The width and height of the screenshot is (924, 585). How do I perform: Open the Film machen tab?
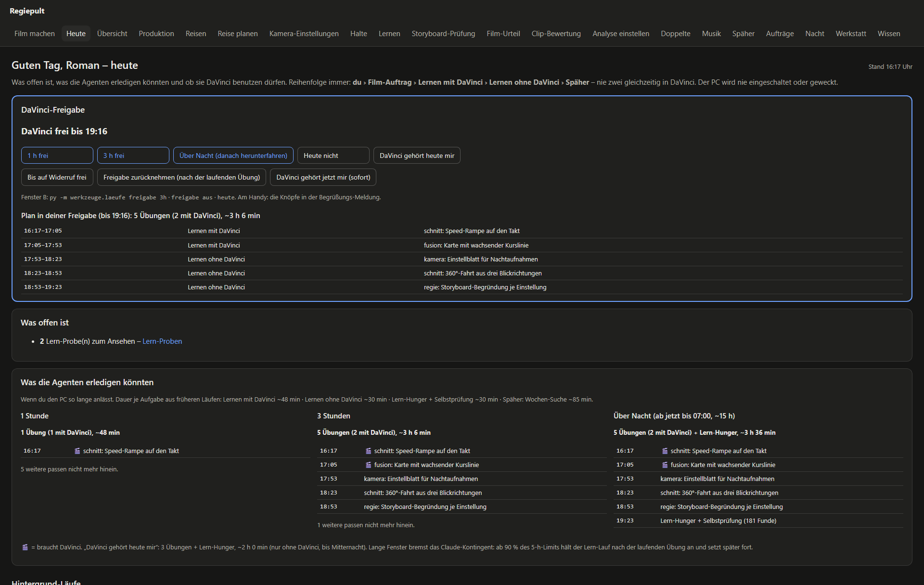pyautogui.click(x=35, y=34)
